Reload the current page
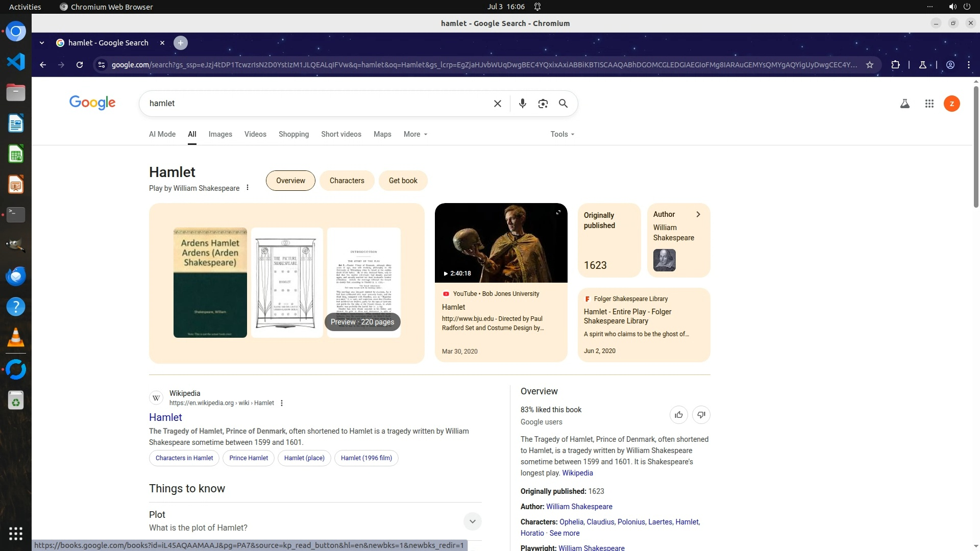Viewport: 980px width, 551px height. click(80, 65)
